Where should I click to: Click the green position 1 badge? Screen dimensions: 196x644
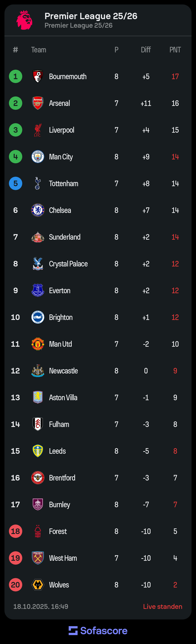tap(15, 76)
